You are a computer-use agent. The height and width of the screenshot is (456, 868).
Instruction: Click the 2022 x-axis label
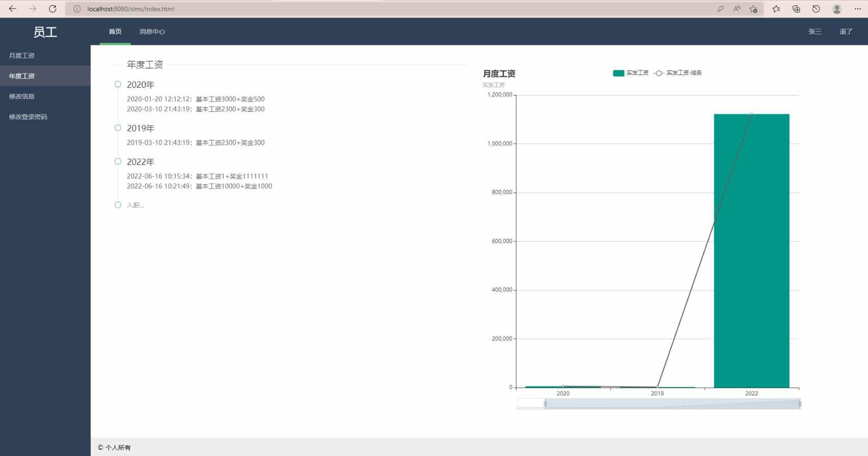point(752,393)
